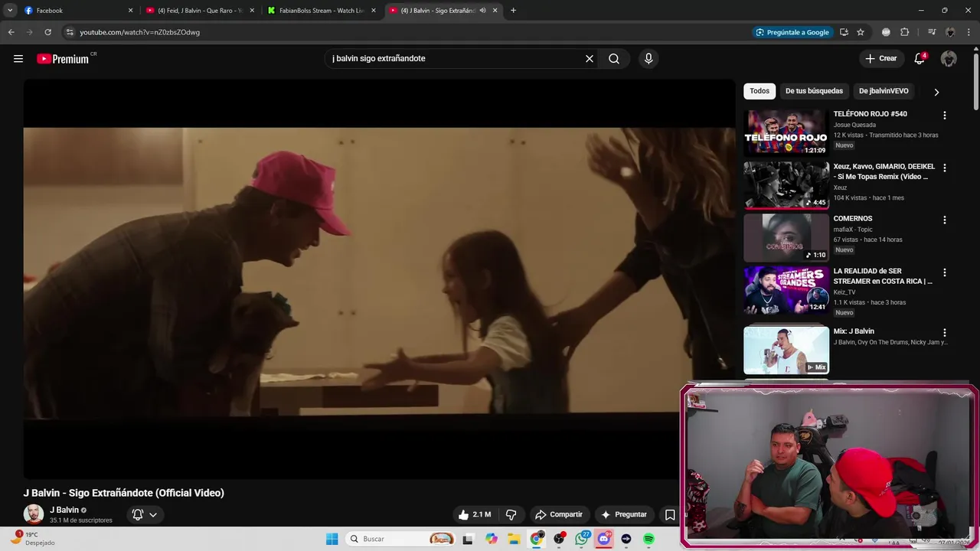Open LA REALIDAD de SER STREAMER thumbnail
This screenshot has width=980, height=551.
click(786, 290)
